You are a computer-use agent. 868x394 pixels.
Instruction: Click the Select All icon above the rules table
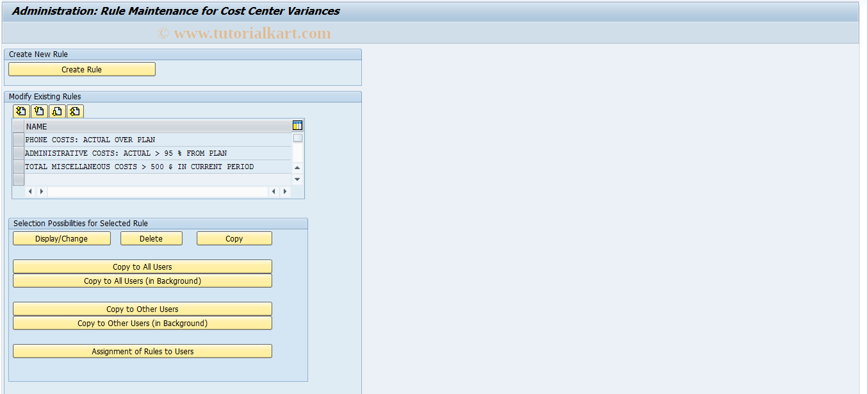pos(21,111)
